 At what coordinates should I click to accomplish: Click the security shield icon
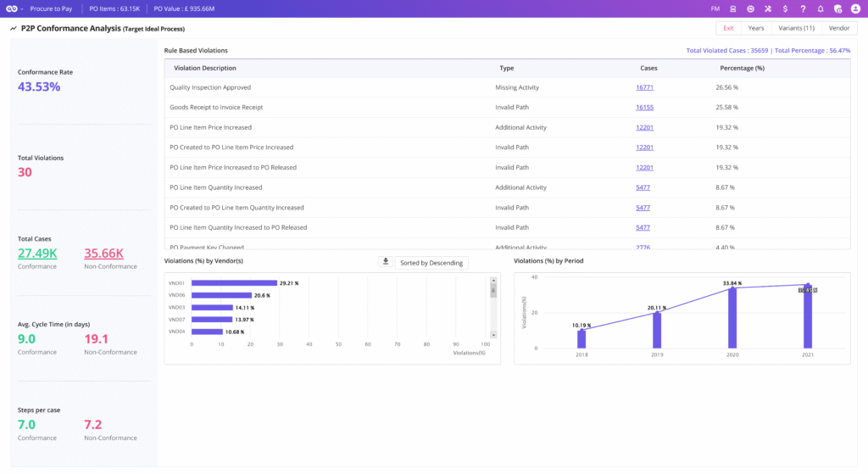pos(837,8)
